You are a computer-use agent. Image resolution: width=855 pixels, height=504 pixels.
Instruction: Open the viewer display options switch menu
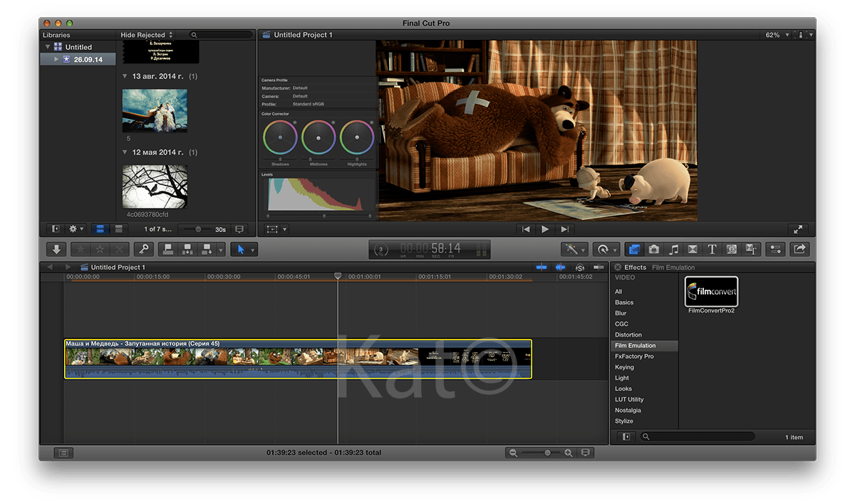pos(805,35)
